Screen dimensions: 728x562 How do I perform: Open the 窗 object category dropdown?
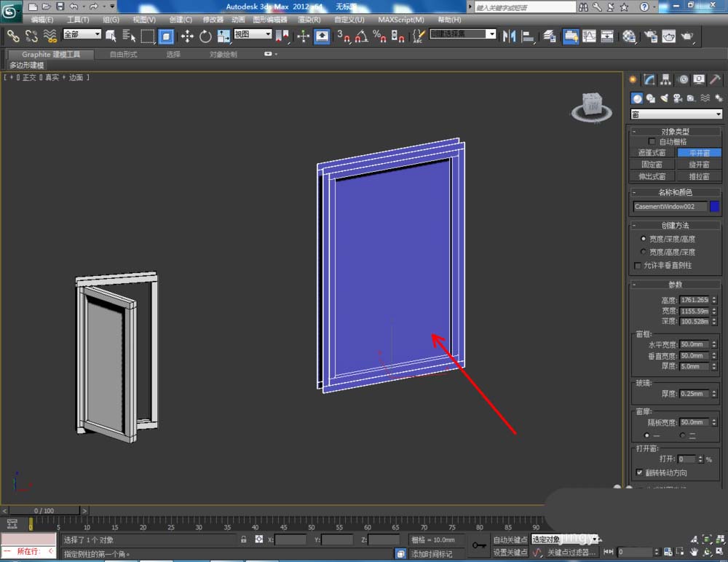(676, 114)
